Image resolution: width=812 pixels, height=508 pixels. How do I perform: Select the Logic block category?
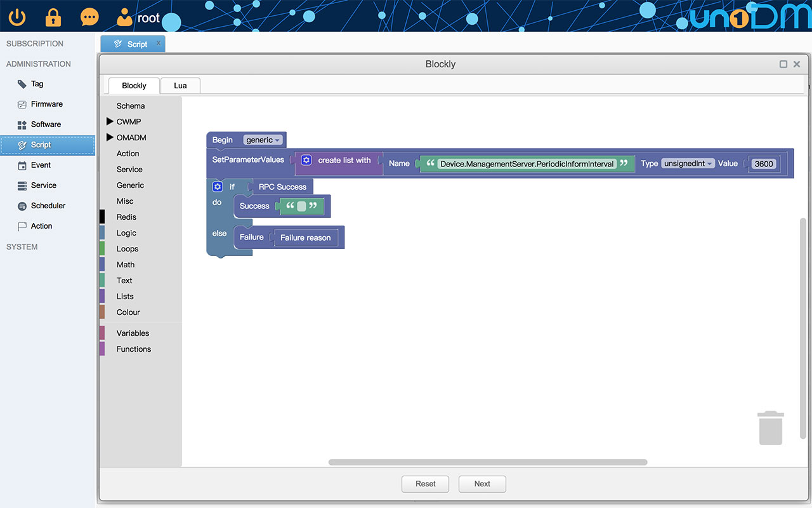(x=126, y=233)
